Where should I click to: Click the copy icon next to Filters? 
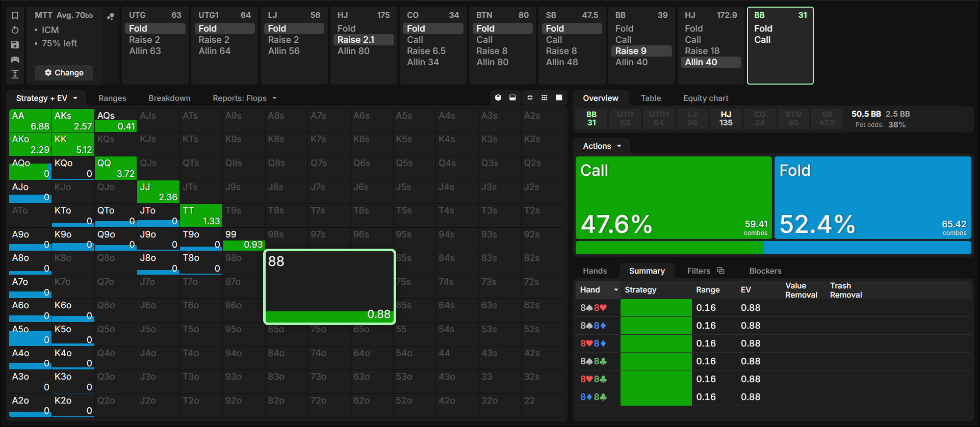point(720,271)
